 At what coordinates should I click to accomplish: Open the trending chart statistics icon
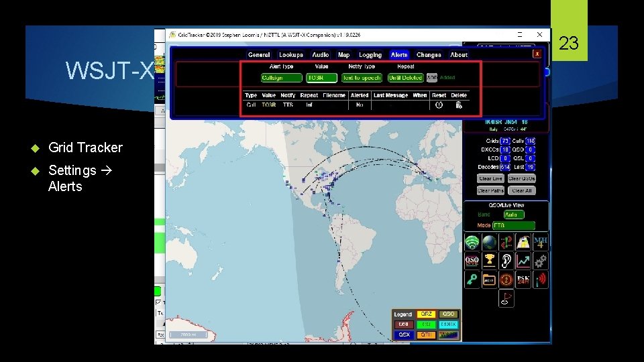tap(523, 261)
